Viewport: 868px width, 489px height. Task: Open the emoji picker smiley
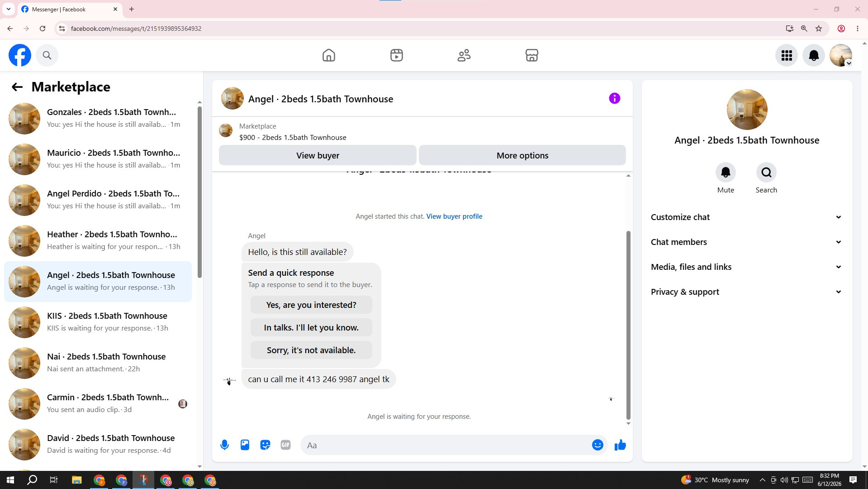[x=598, y=445]
